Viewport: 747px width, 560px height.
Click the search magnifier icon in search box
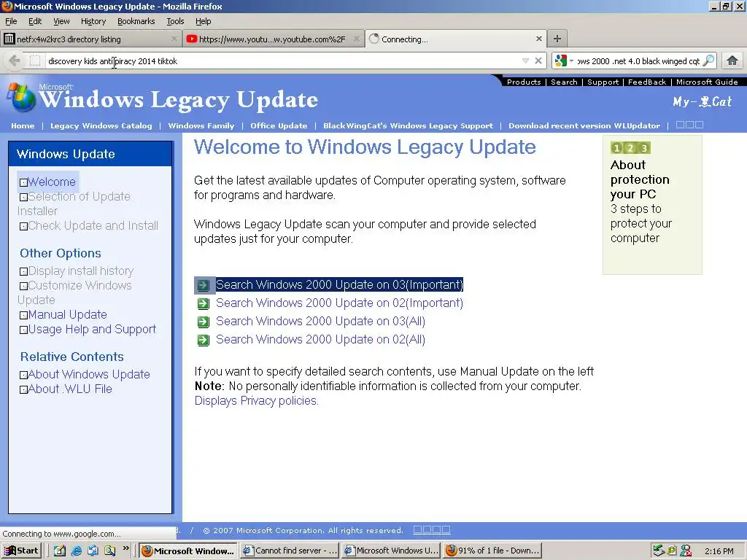(x=708, y=61)
